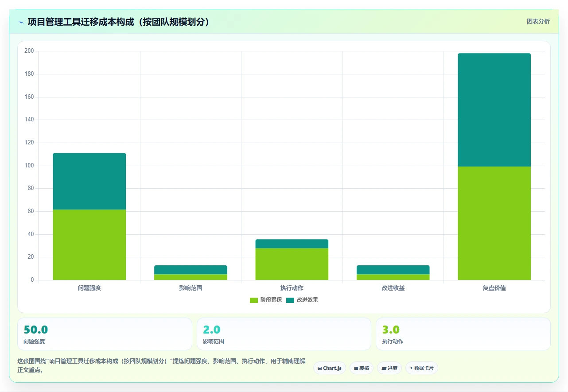
Task: Click the teal 改进效果 legend color box
Action: click(x=290, y=300)
